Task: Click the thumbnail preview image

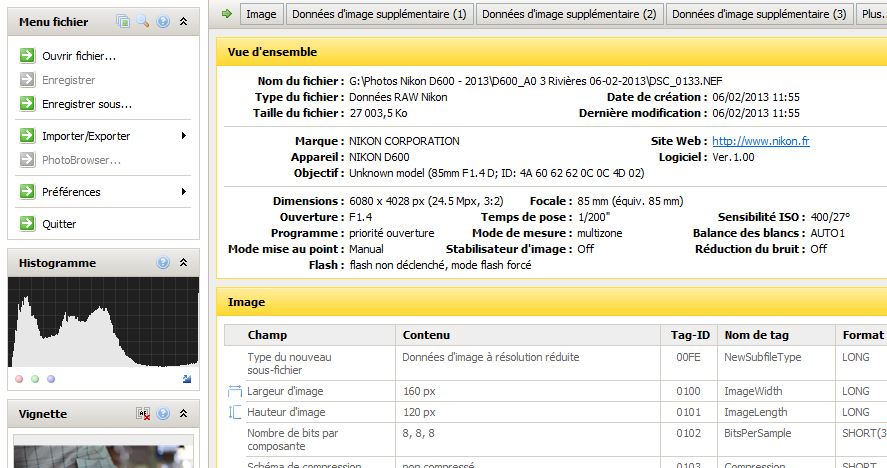Action: click(x=104, y=456)
